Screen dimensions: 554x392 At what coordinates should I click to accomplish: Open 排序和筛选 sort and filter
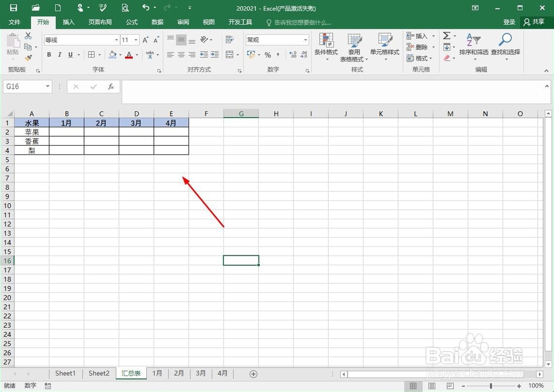point(474,47)
